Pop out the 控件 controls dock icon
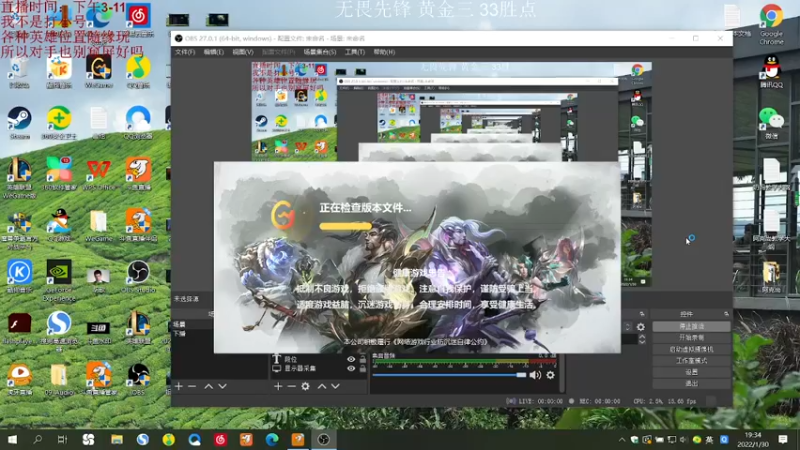Image resolution: width=800 pixels, height=450 pixels. click(x=726, y=314)
